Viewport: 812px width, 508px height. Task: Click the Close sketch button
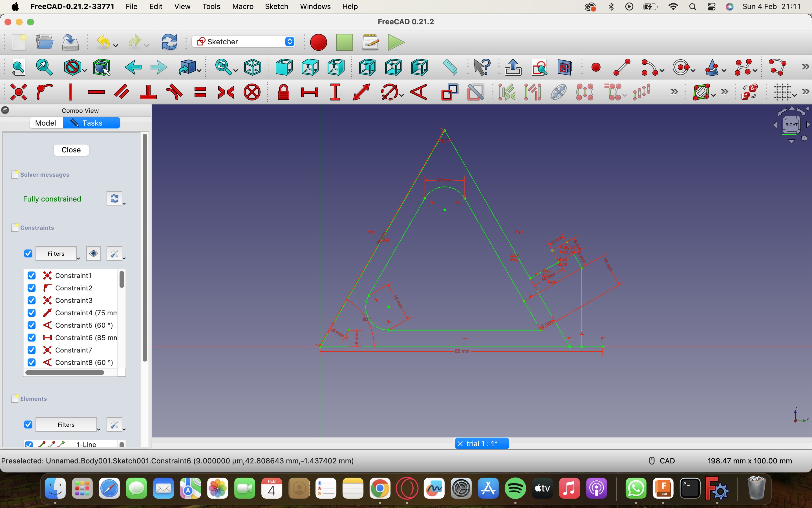tap(71, 150)
